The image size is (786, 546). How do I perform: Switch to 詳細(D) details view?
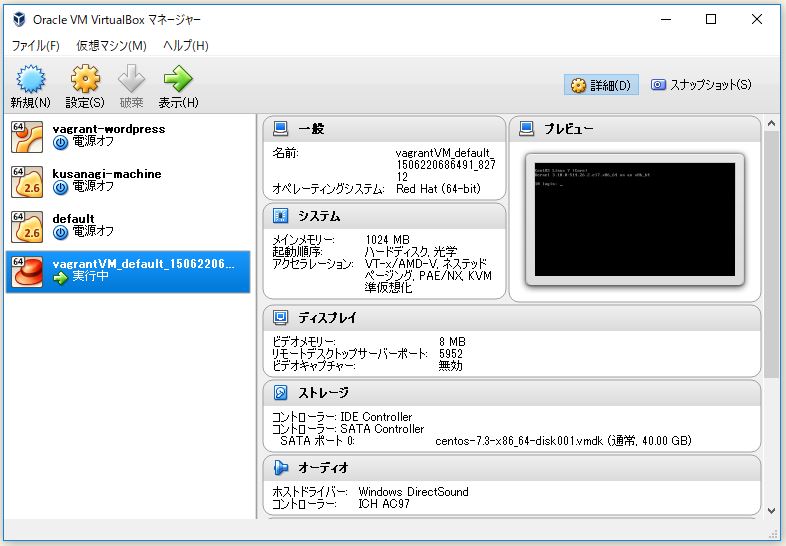click(601, 85)
